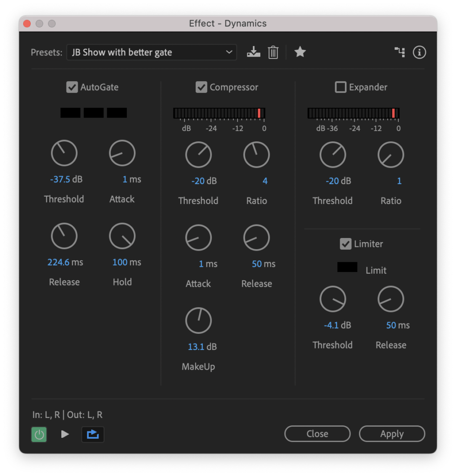Click the AutoGate state indicator boxes
This screenshot has width=456, height=476.
coord(93,112)
